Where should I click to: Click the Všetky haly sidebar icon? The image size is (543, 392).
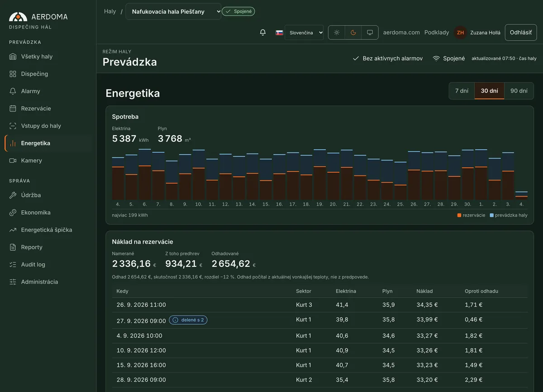pos(13,57)
